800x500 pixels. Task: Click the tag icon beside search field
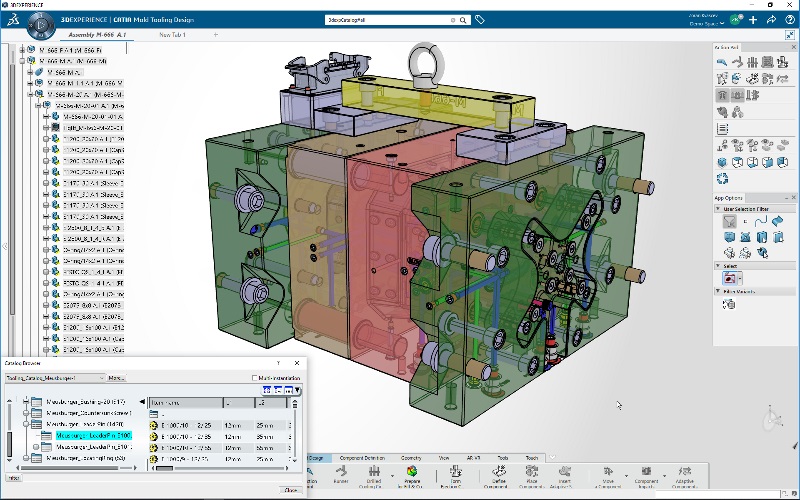(x=480, y=19)
